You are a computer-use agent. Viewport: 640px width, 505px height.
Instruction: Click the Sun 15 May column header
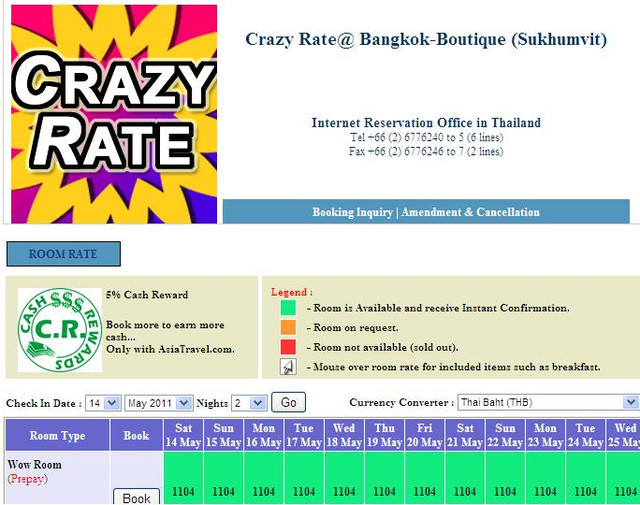coord(223,435)
